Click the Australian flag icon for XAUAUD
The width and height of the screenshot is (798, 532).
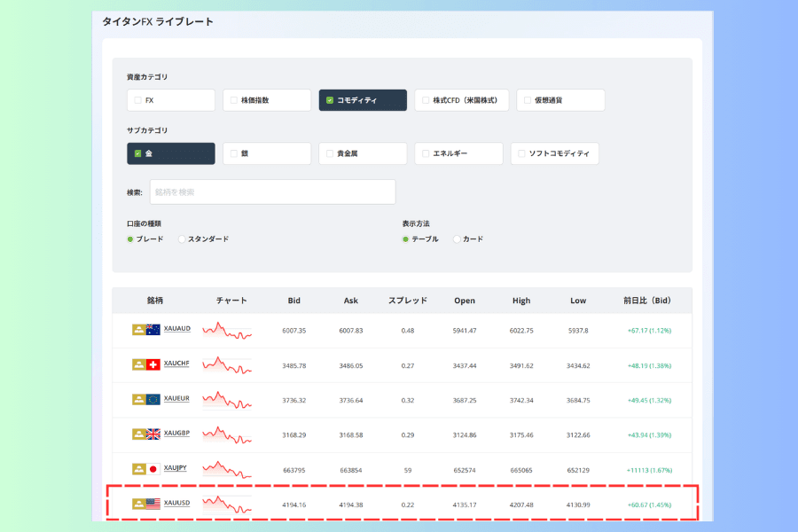[153, 330]
